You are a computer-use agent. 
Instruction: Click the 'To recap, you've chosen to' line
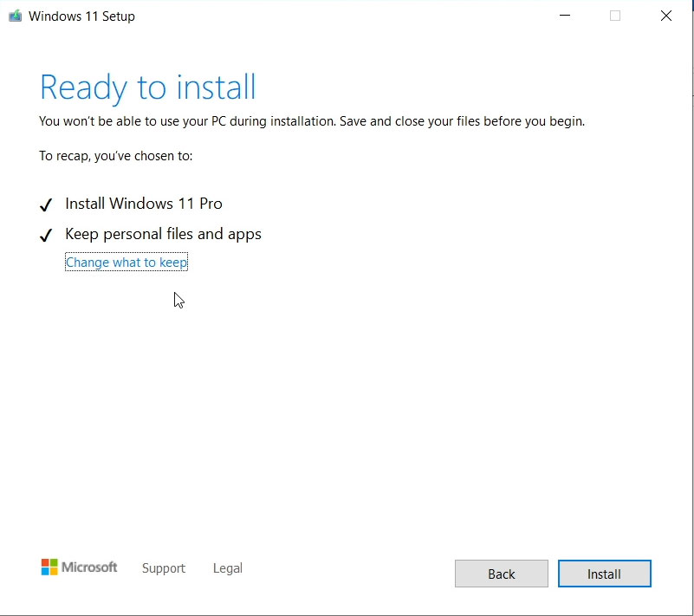tap(116, 156)
